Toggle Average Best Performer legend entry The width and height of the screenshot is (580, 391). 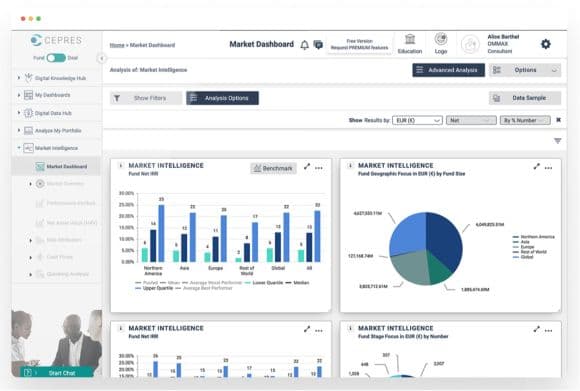(204, 288)
